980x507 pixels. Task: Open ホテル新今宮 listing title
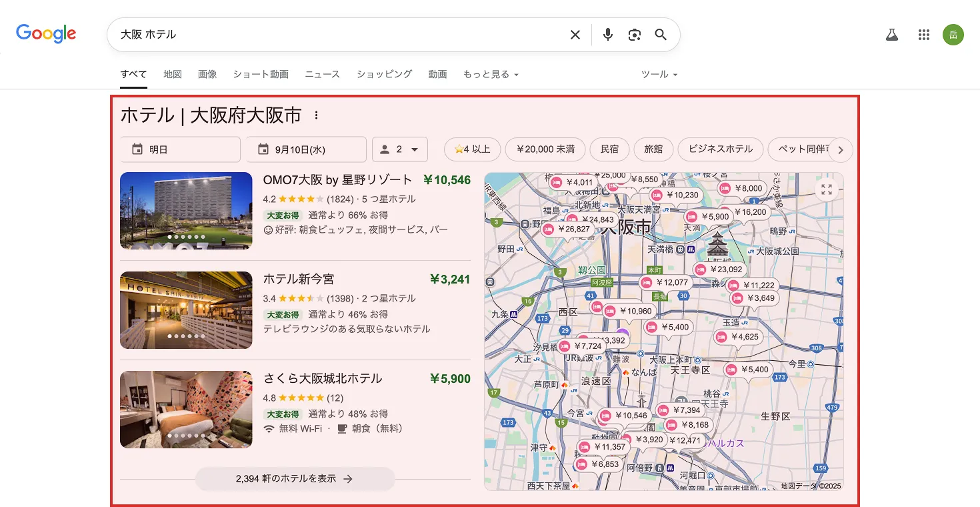pyautogui.click(x=299, y=279)
